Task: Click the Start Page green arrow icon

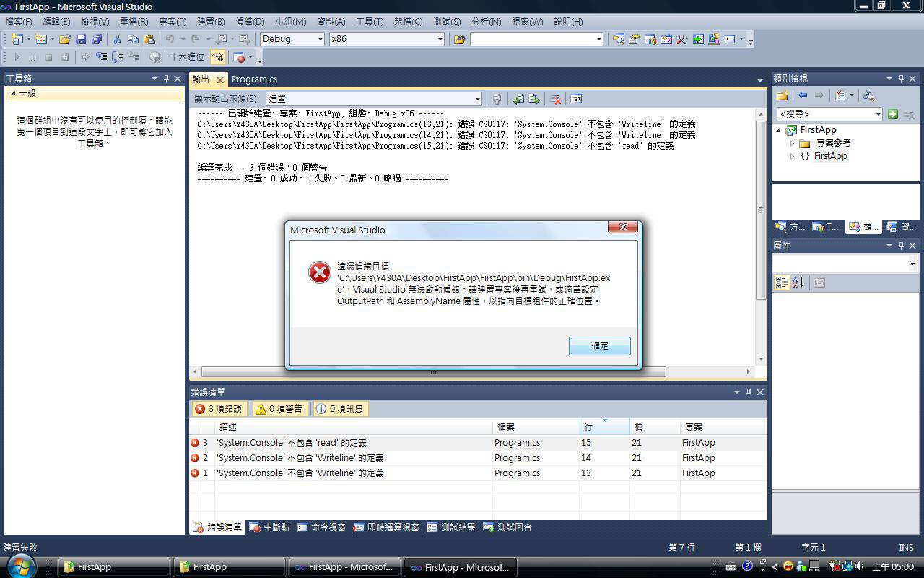Action: pos(698,39)
